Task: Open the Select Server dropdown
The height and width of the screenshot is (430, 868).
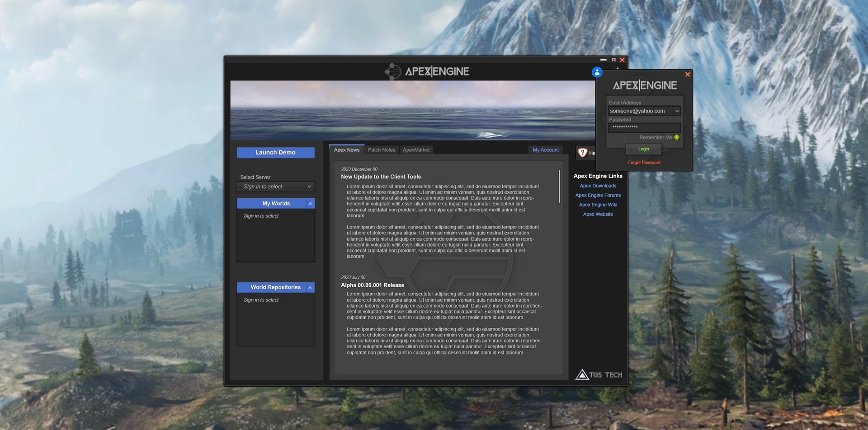Action: (x=309, y=187)
